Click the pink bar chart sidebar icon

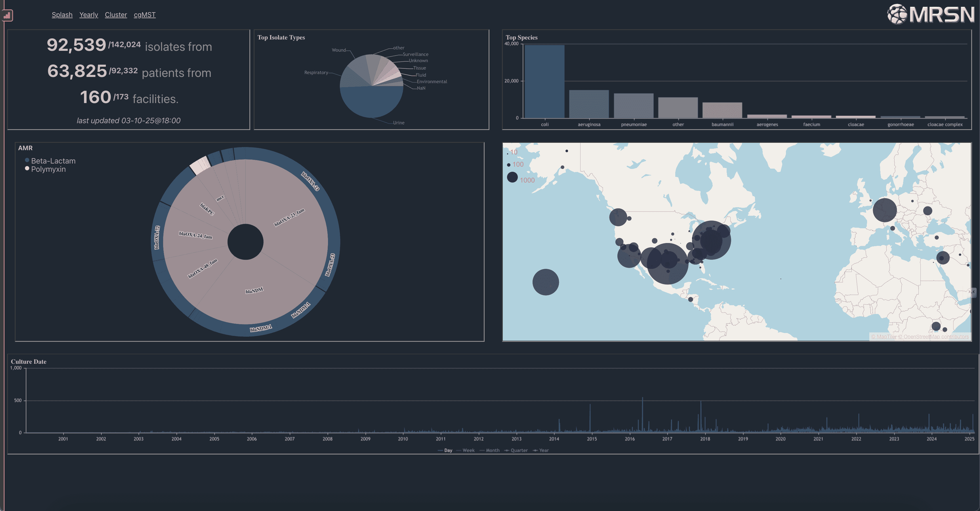(7, 16)
